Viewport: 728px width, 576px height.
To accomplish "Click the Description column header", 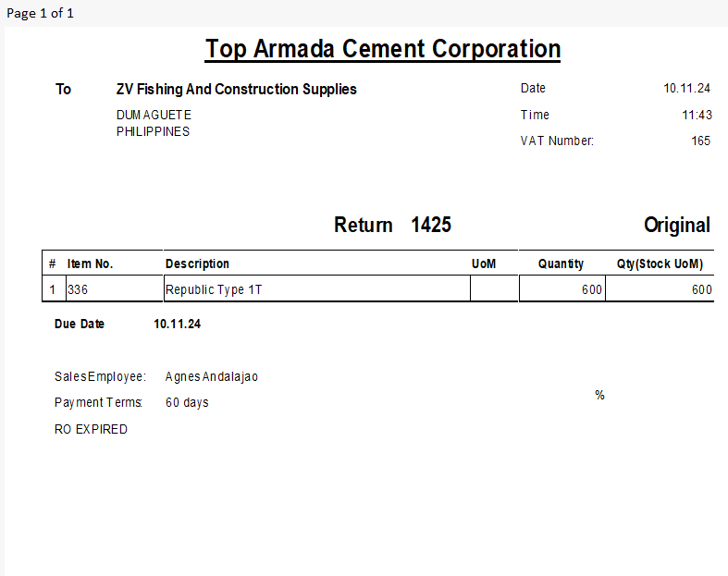I will (197, 263).
